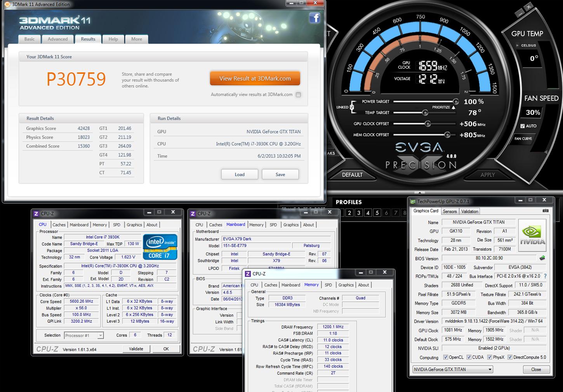The width and height of the screenshot is (563, 392).
Task: Click the Core Speed value 5600.26 MHz
Action: tap(82, 302)
